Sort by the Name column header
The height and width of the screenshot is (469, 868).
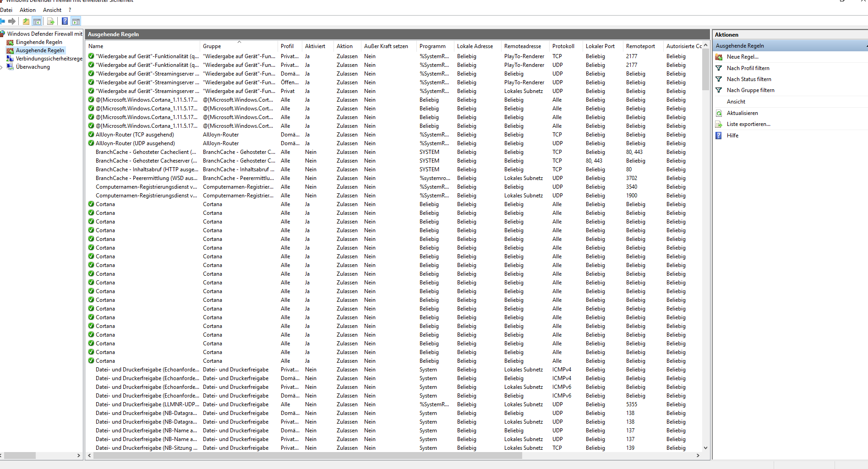pyautogui.click(x=142, y=46)
